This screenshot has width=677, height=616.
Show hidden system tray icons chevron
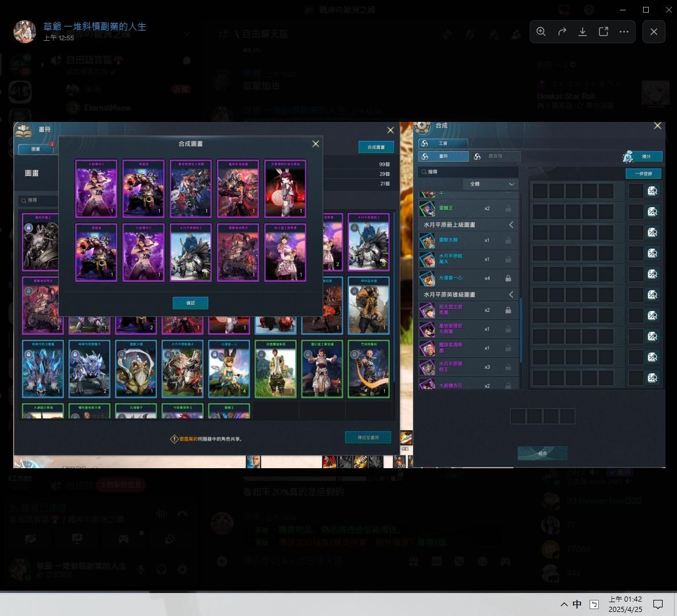coord(564,604)
